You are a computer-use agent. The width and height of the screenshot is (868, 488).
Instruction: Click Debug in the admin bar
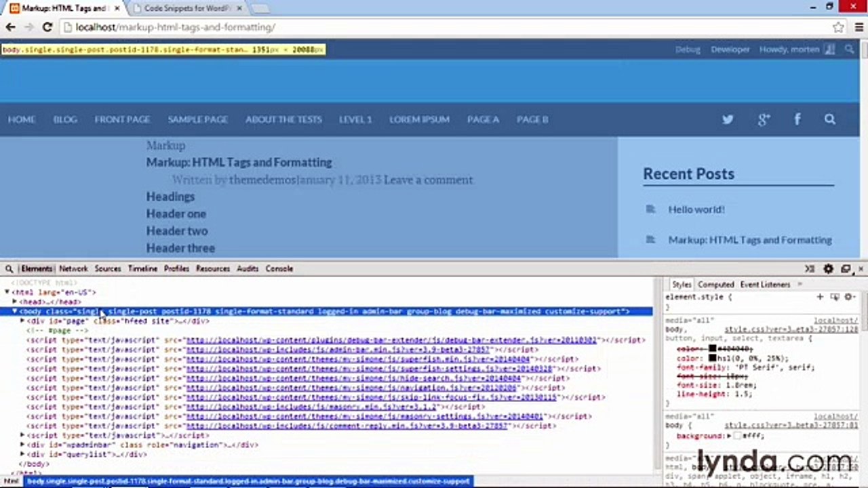(x=688, y=49)
